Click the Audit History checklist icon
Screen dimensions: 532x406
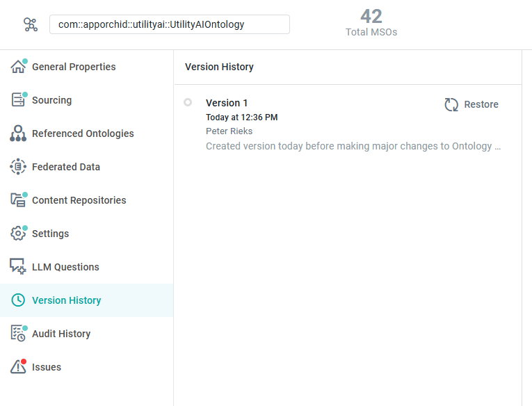(x=18, y=334)
